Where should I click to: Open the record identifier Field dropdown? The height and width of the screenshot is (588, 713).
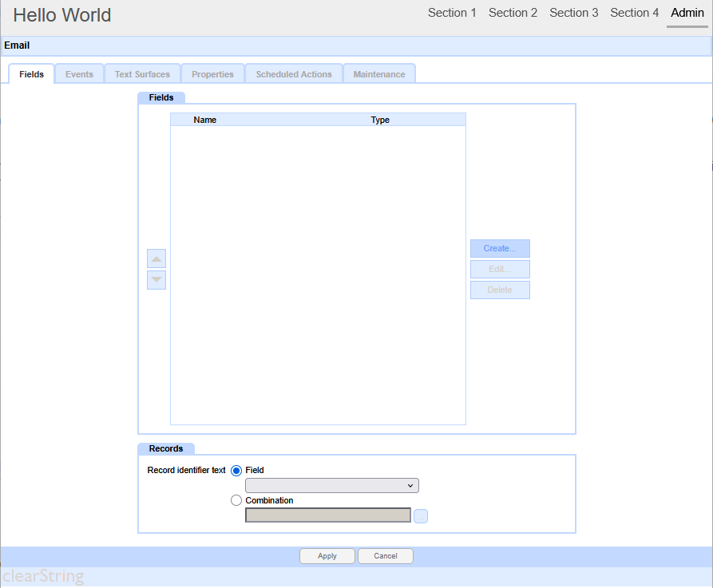tap(331, 485)
